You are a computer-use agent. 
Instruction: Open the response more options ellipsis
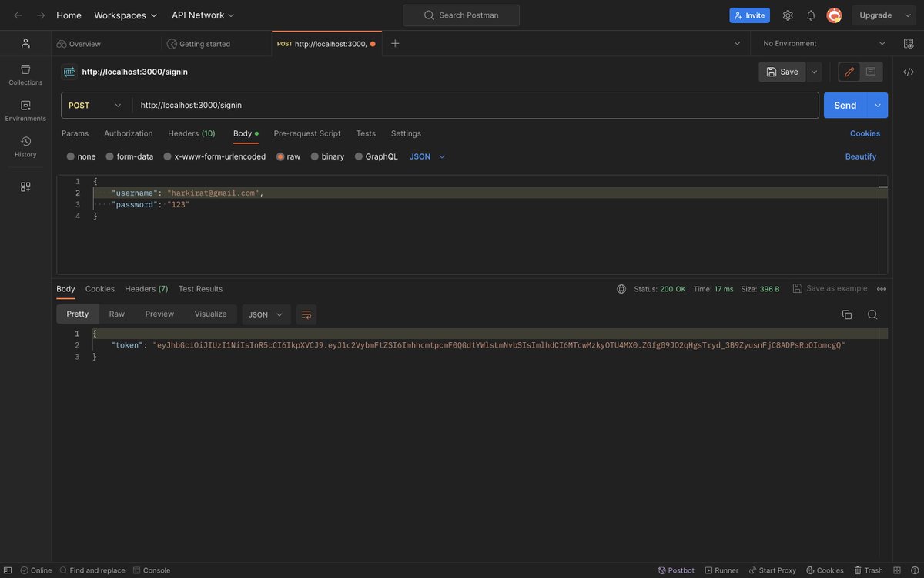(x=882, y=289)
